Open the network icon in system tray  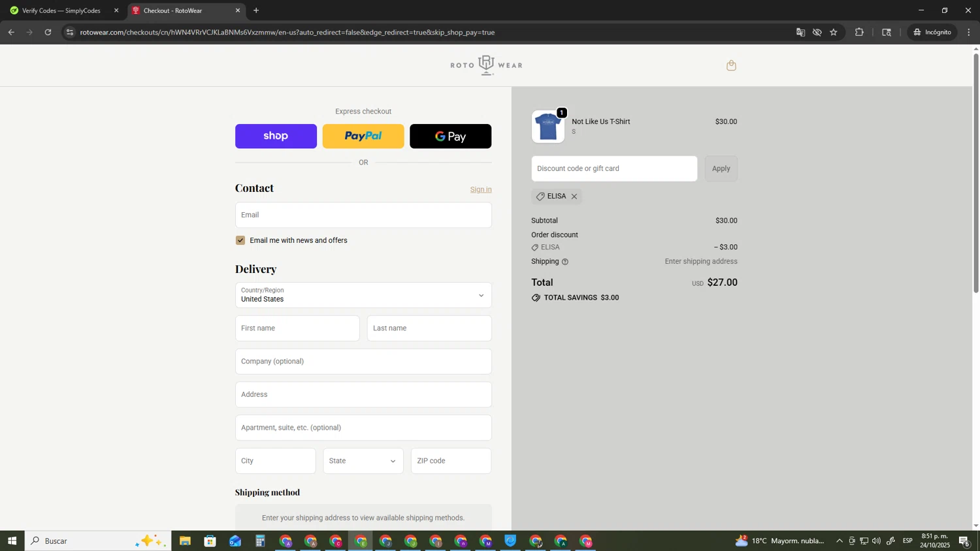tap(864, 541)
